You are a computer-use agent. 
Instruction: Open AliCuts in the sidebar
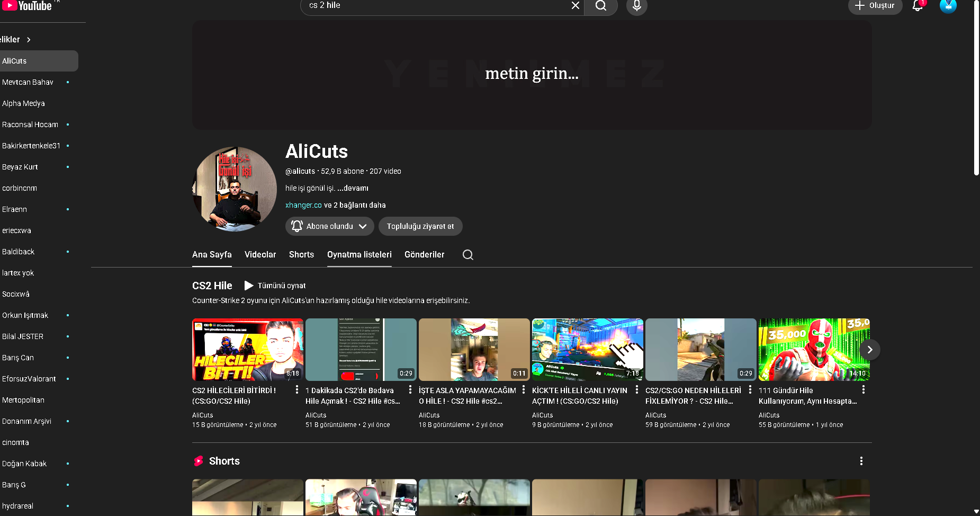(38, 61)
